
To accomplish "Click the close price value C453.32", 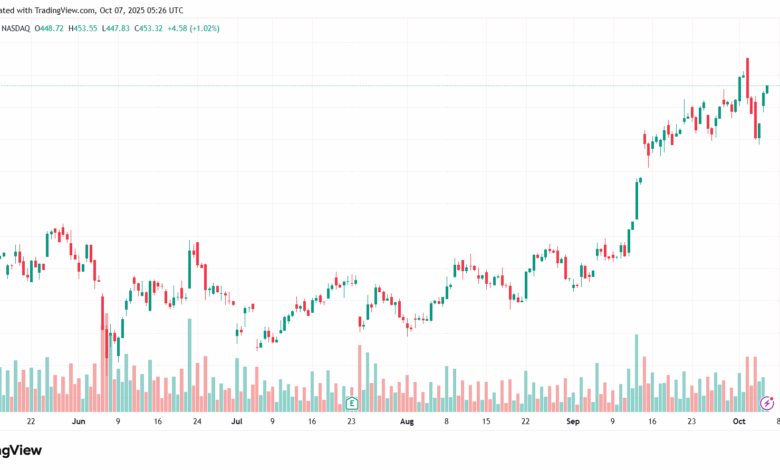I will (x=148, y=28).
